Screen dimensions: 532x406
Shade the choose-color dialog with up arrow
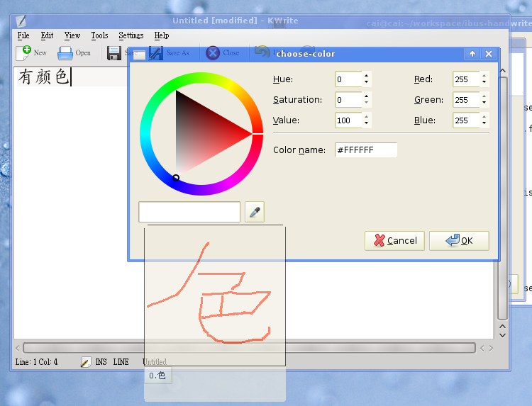pyautogui.click(x=472, y=54)
